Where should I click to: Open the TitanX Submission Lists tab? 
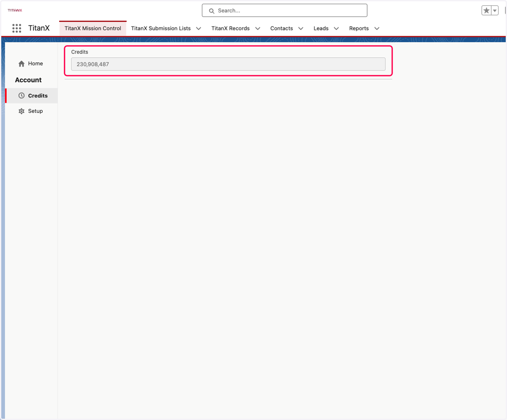(161, 28)
